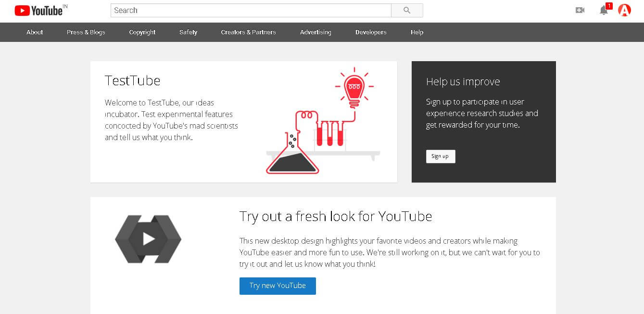Open Help from the navigation bar

417,32
